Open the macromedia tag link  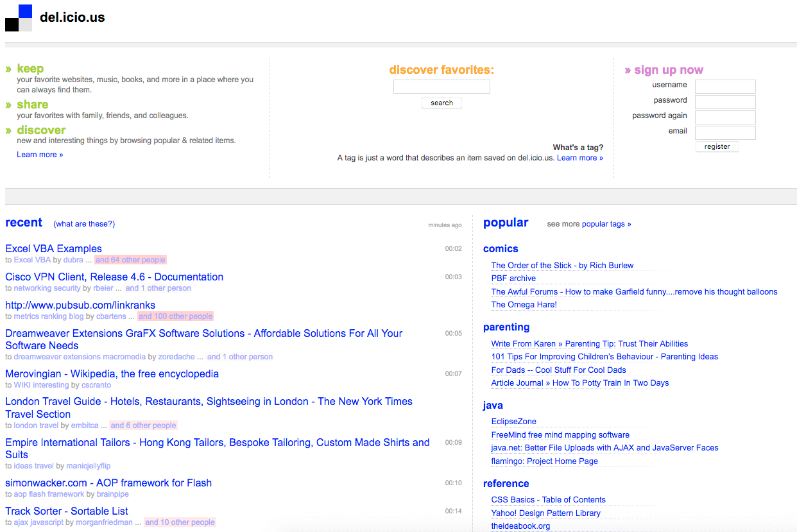pyautogui.click(x=123, y=357)
